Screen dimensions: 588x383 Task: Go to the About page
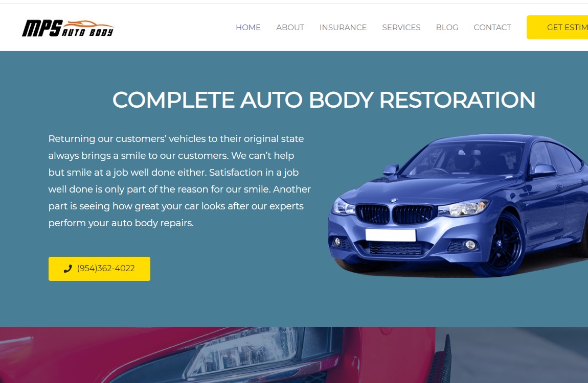point(290,28)
